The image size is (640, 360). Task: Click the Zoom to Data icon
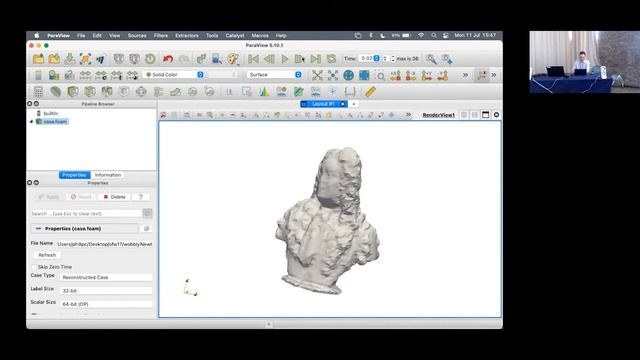click(333, 75)
